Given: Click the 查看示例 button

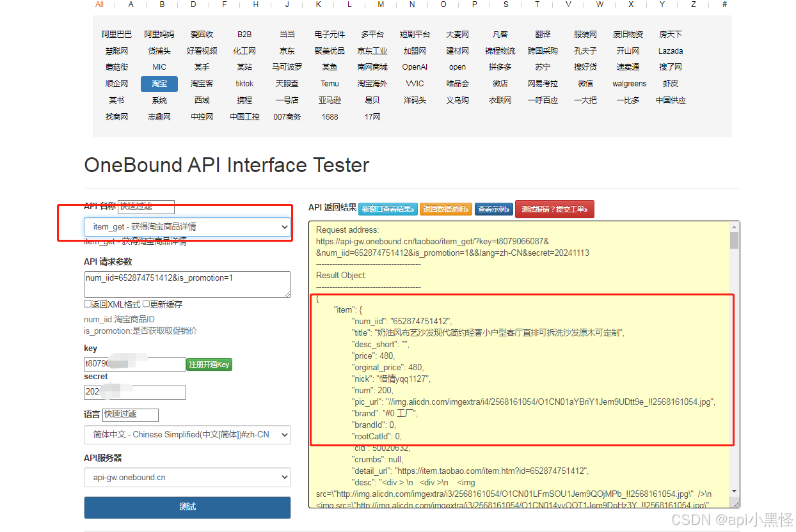Looking at the screenshot, I should click(494, 209).
